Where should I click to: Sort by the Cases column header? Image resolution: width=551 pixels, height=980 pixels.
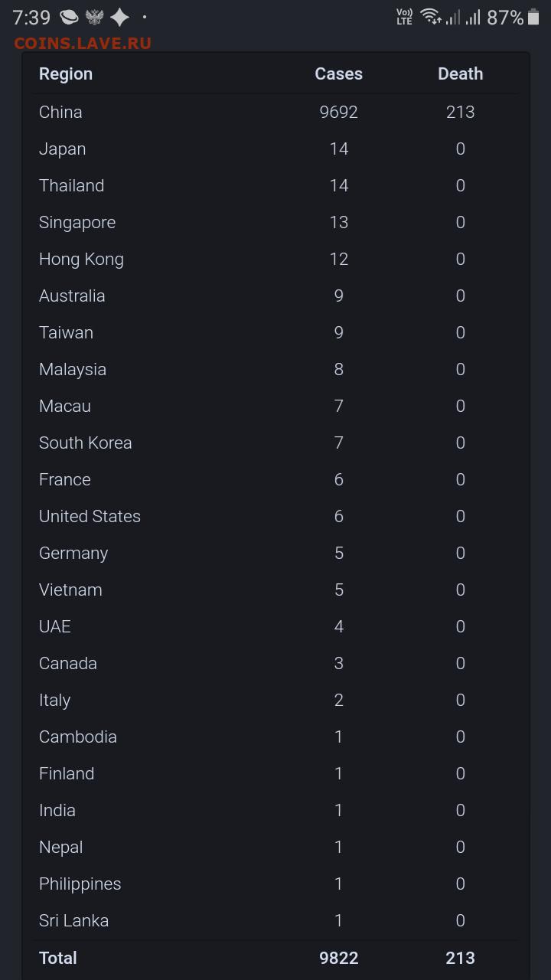click(x=338, y=73)
